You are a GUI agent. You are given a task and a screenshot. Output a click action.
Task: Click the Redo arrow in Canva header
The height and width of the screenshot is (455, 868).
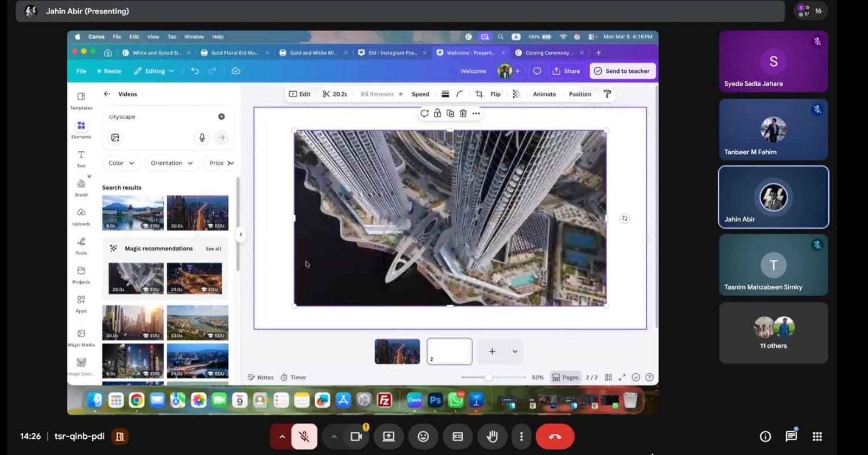[x=212, y=71]
